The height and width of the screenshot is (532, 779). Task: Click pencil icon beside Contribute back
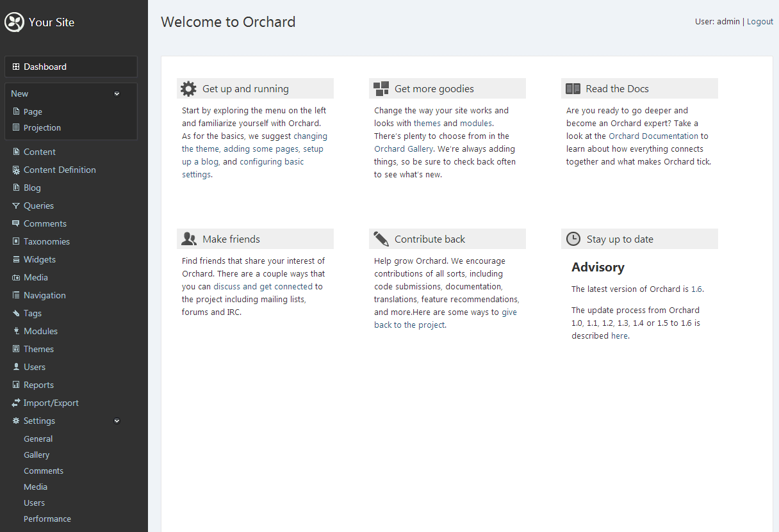[381, 239]
